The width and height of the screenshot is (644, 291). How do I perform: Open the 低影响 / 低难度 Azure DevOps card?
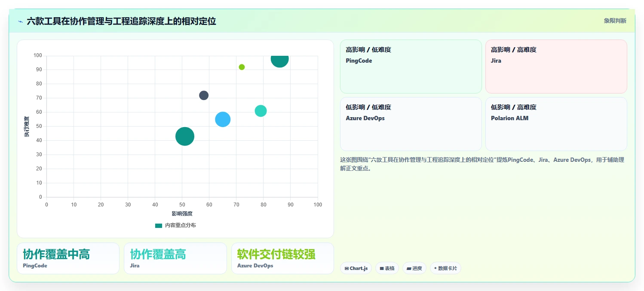411,124
